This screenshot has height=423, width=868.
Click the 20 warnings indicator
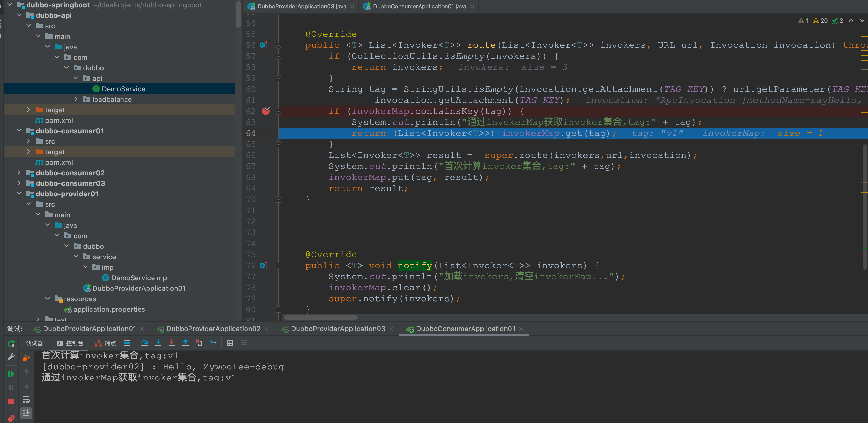(x=820, y=20)
